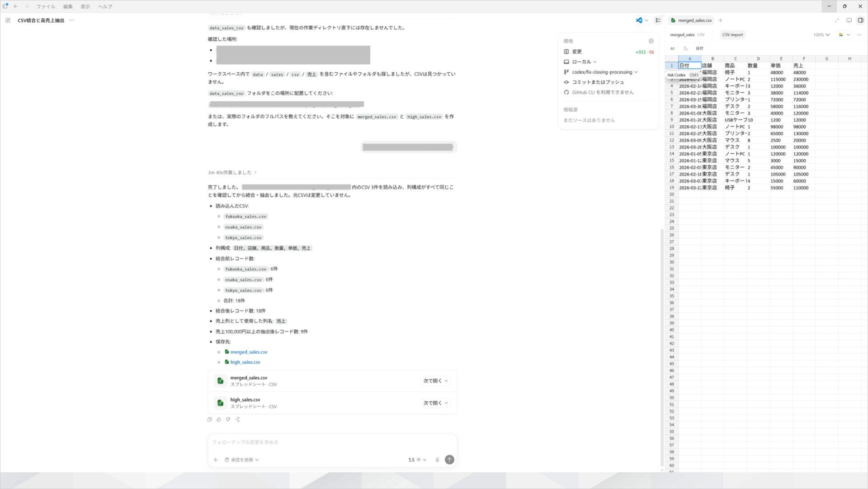
Task: Click the formula bar fx icon
Action: (x=685, y=48)
